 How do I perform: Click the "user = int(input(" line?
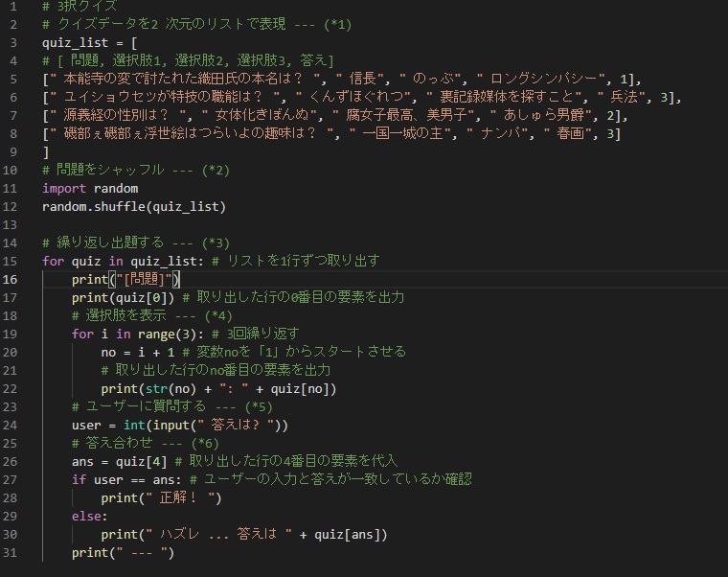[x=180, y=425]
